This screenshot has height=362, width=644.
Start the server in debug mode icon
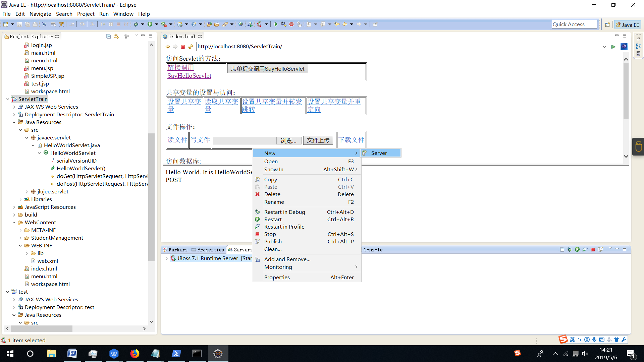pyautogui.click(x=570, y=249)
